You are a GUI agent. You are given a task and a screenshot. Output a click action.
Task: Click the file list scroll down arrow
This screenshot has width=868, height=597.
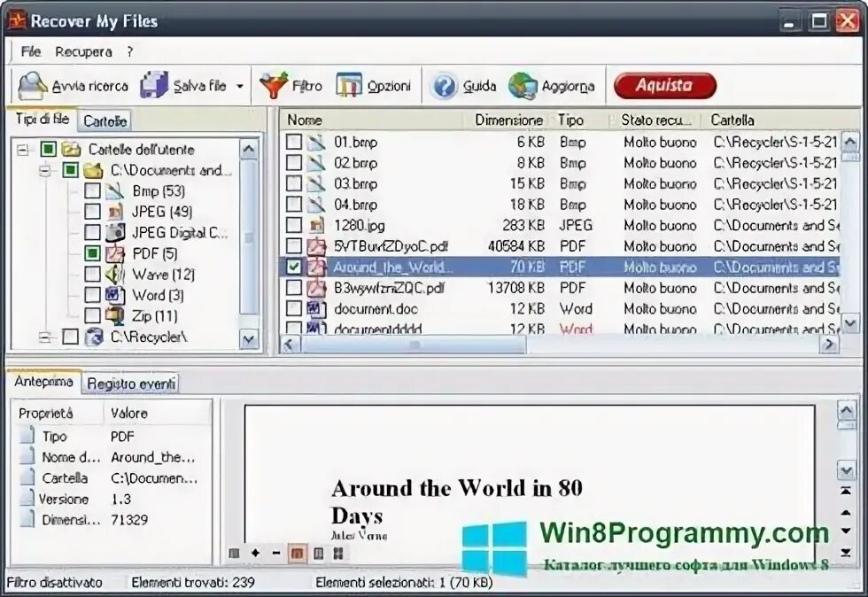[x=849, y=322]
